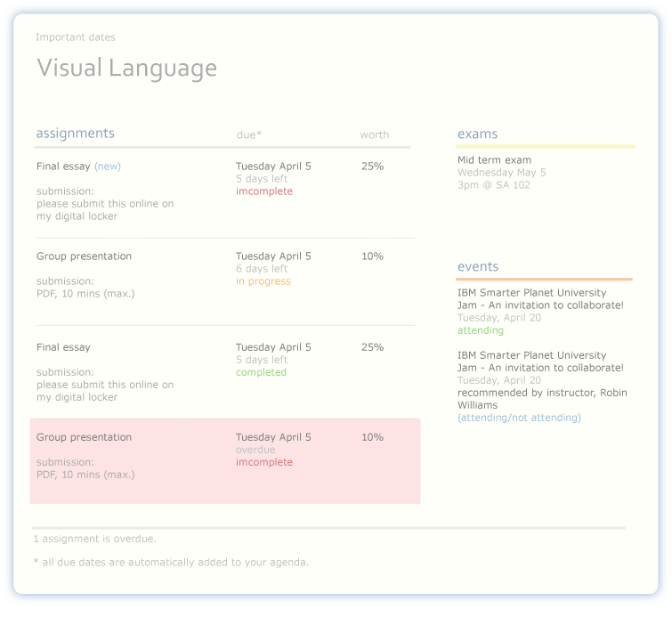This screenshot has width=672, height=618.
Task: Click the "(new)" tag beside Final essay
Action: coord(108,167)
